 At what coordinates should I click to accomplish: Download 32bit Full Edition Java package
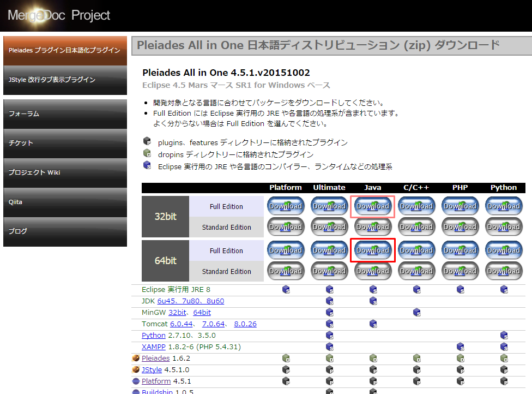pos(372,206)
